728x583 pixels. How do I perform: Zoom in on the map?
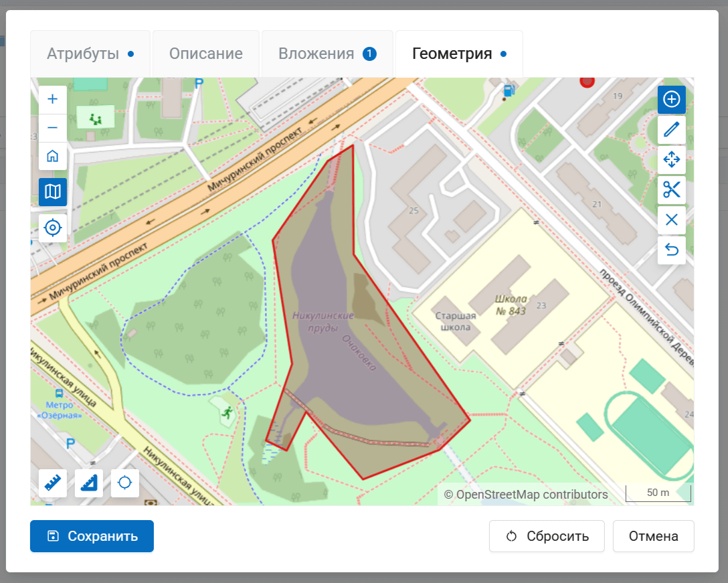[x=53, y=100]
